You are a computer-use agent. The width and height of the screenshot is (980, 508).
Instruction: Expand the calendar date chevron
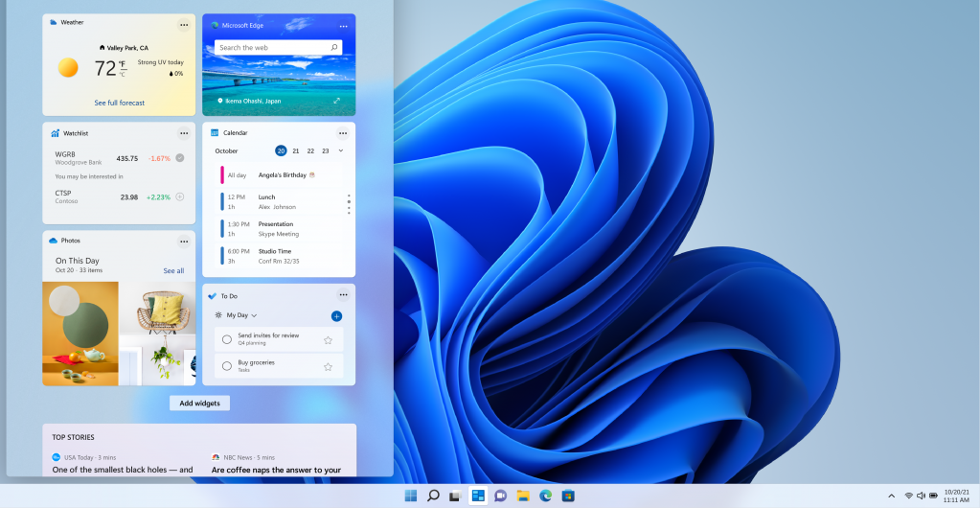(341, 150)
